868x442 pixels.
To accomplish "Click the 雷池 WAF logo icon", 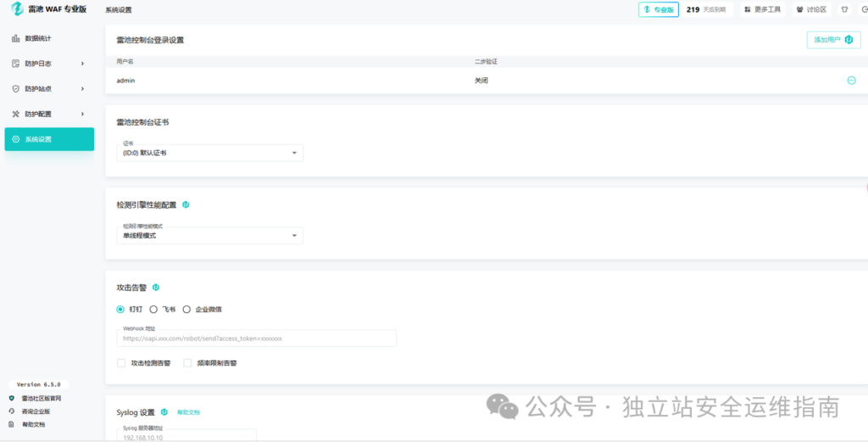I will click(17, 8).
